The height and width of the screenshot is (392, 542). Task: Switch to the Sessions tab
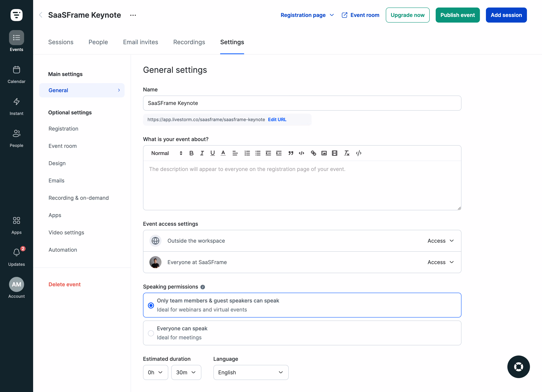click(x=61, y=42)
